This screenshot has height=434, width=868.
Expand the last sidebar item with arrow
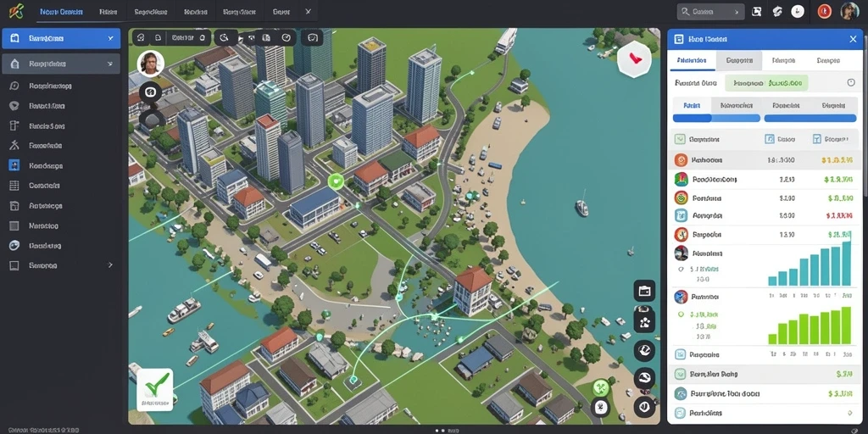61,265
